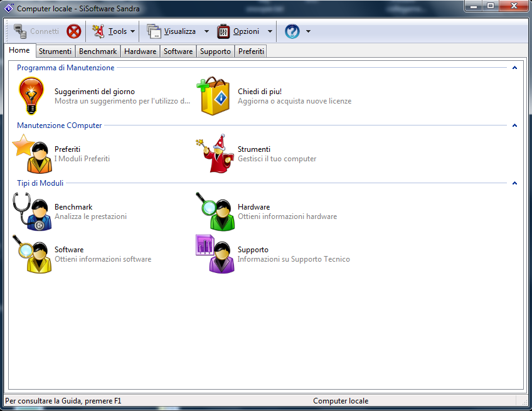Viewport: 532px width, 411px height.
Task: Click the Benchmark module title text
Action: pyautogui.click(x=73, y=207)
